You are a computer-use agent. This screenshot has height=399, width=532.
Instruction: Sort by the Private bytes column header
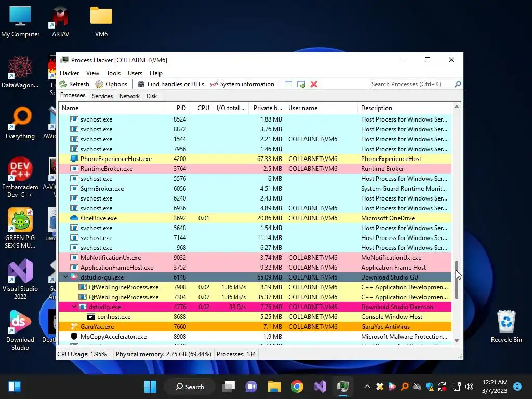click(x=267, y=108)
